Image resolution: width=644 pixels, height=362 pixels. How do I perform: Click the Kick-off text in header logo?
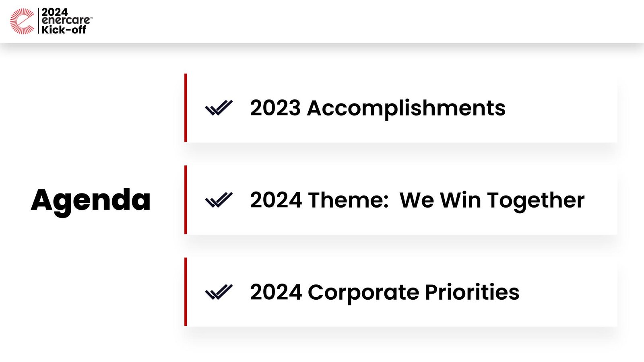pyautogui.click(x=64, y=30)
